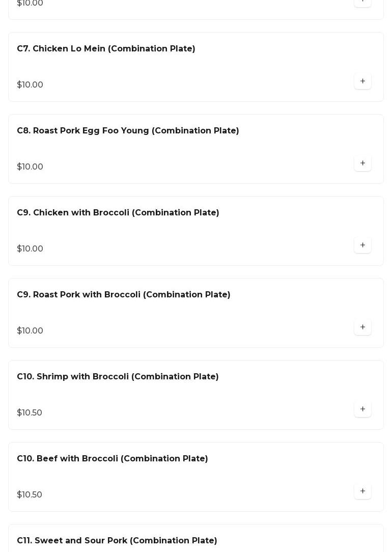Click $10.00 price under Roast Pork with Broccoli
Screen dimensions: 392x552
pyautogui.click(x=30, y=331)
